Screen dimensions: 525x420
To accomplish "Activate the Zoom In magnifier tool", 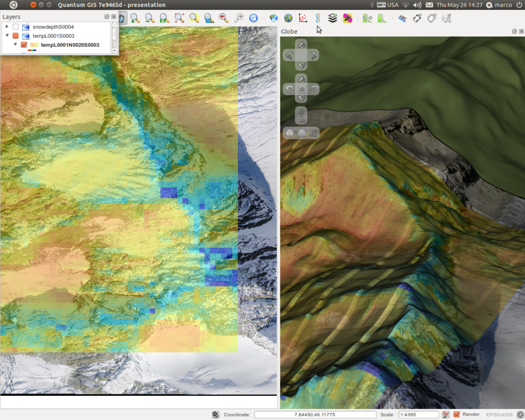I will 135,18.
